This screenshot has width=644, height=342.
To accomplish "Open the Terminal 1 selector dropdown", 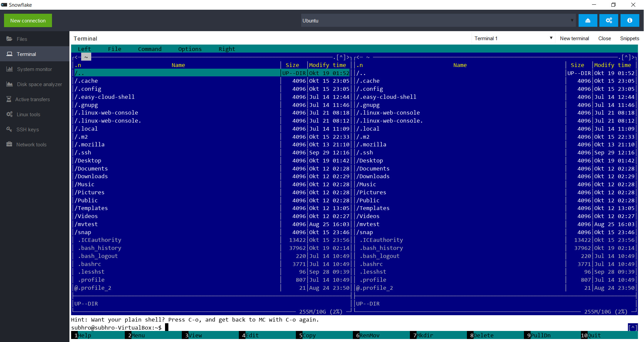I will coord(513,39).
